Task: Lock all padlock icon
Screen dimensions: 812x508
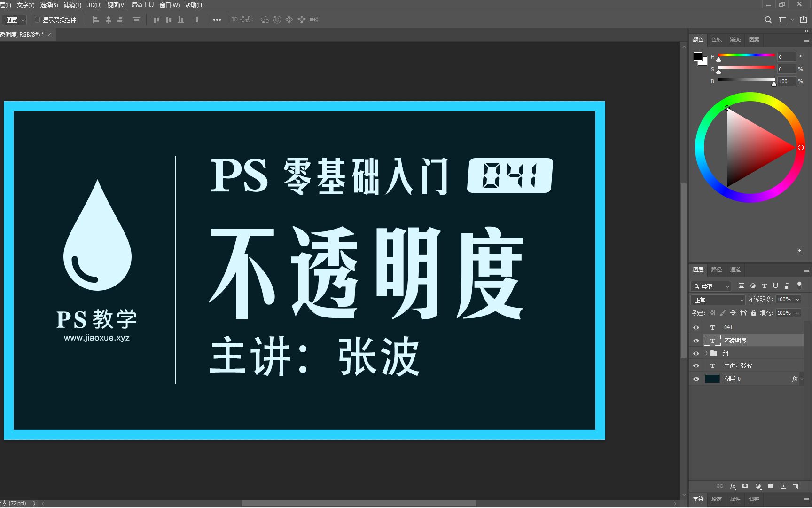Action: [x=754, y=313]
